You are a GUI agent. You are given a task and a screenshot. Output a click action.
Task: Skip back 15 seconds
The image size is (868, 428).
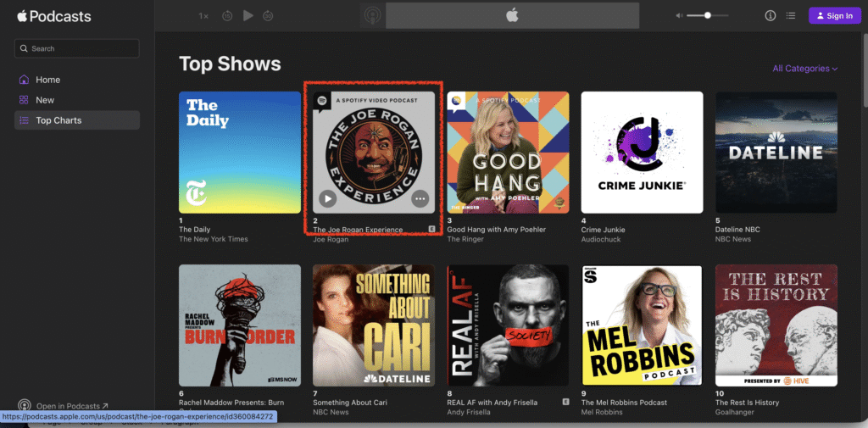227,15
